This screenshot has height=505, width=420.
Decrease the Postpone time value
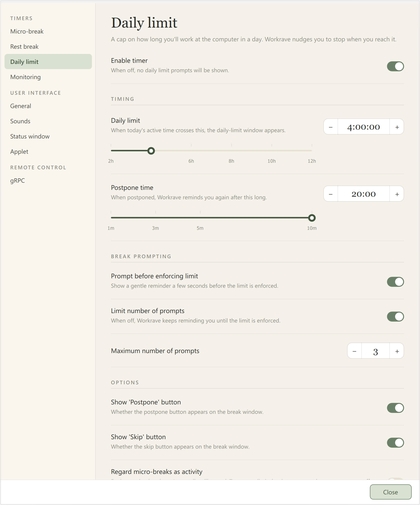(330, 194)
